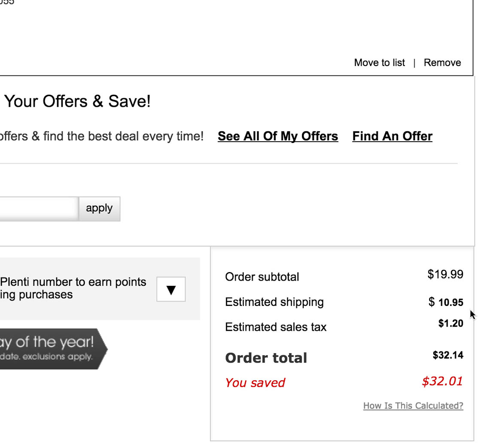The height and width of the screenshot is (448, 481).
Task: Select the $1.20 estimated sales tax amount
Action: tap(451, 324)
